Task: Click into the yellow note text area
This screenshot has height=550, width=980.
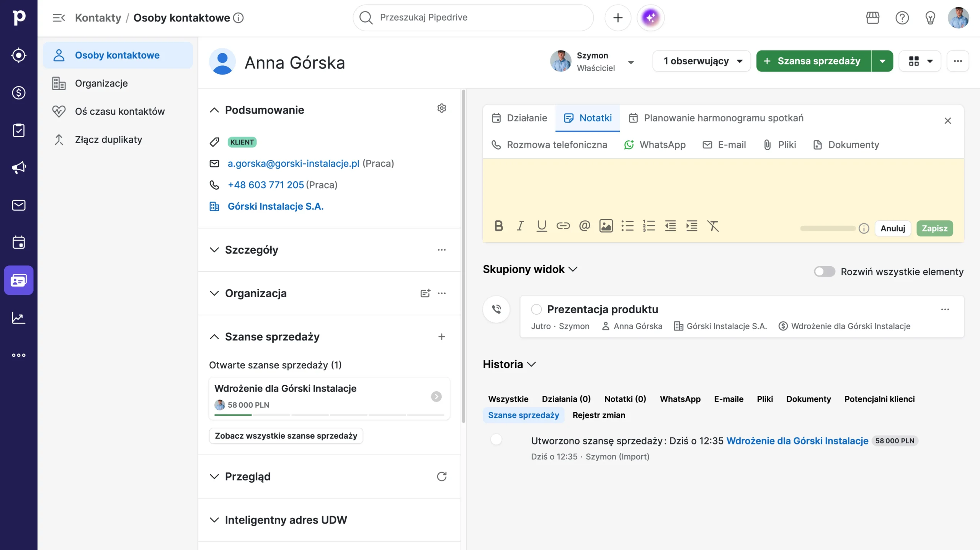Action: pos(723,187)
